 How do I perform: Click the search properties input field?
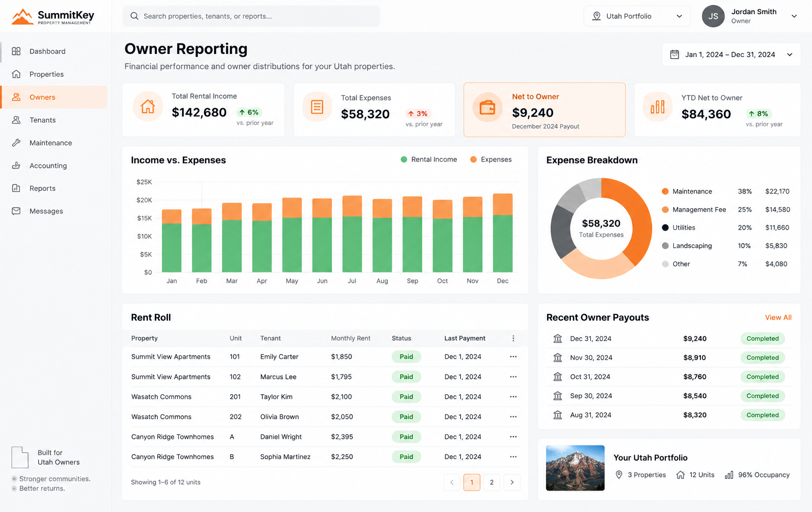pyautogui.click(x=251, y=16)
